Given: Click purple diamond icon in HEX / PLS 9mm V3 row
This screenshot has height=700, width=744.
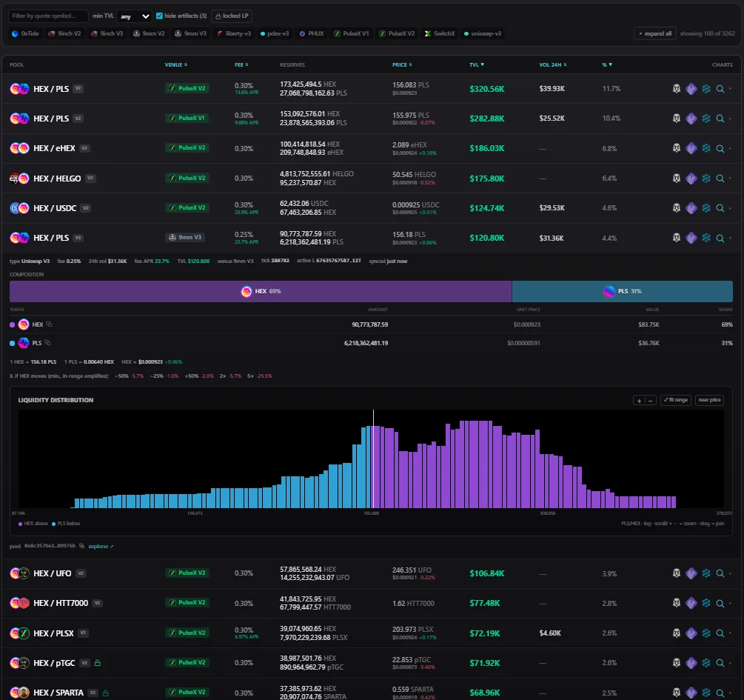Looking at the screenshot, I should (691, 238).
